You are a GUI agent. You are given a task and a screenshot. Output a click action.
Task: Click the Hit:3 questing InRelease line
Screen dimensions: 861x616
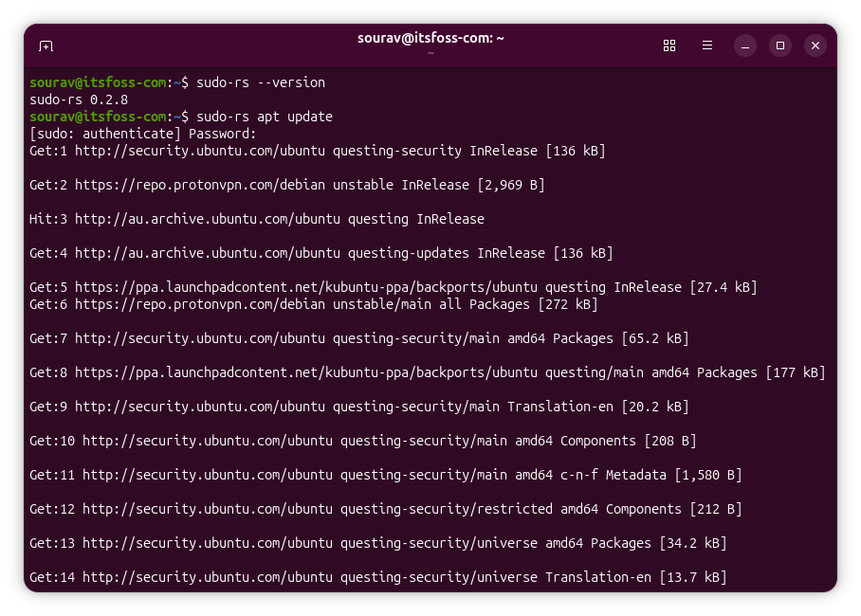(256, 219)
